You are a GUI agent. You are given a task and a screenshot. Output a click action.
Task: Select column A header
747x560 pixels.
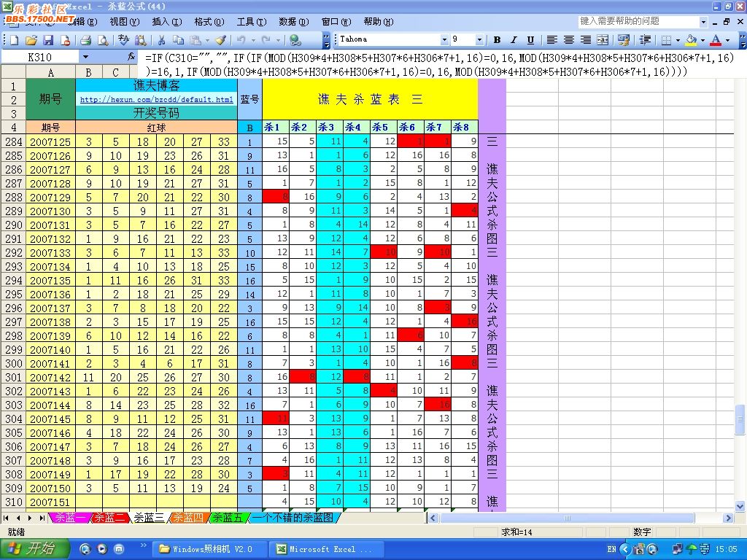pyautogui.click(x=50, y=72)
